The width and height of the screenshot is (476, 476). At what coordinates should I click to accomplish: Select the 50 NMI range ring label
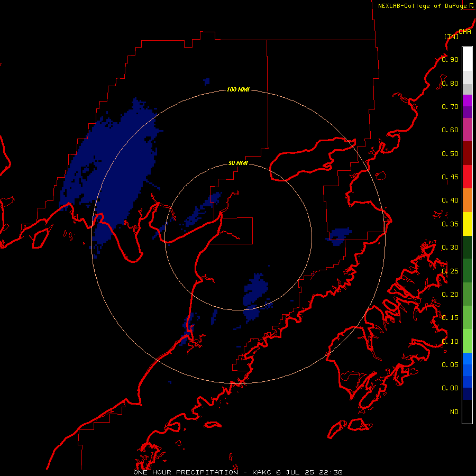[x=238, y=163]
